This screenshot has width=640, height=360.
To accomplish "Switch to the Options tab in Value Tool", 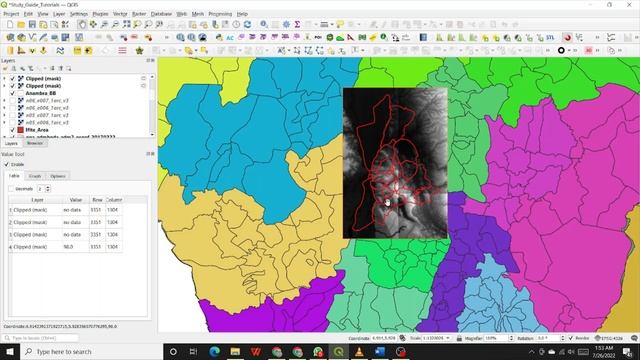I will 58,176.
